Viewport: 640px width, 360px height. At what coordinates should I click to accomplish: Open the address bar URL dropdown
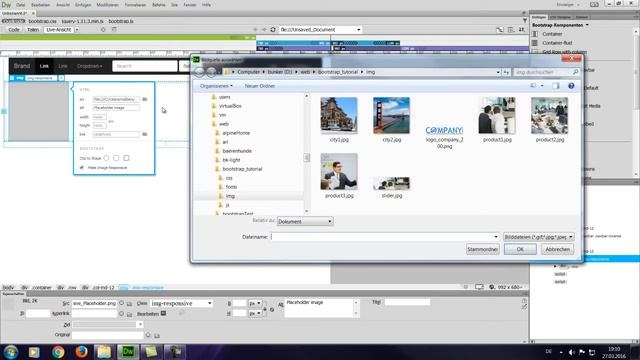pos(359,30)
